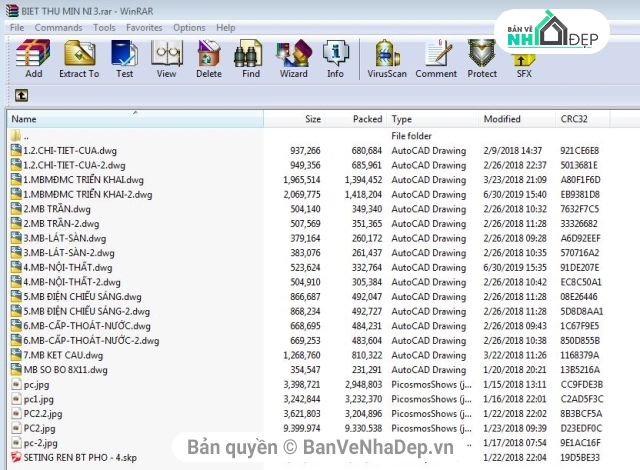Click the DWG icon of 7.MB KET CAU.dwg
The height and width of the screenshot is (470, 640).
click(16, 355)
